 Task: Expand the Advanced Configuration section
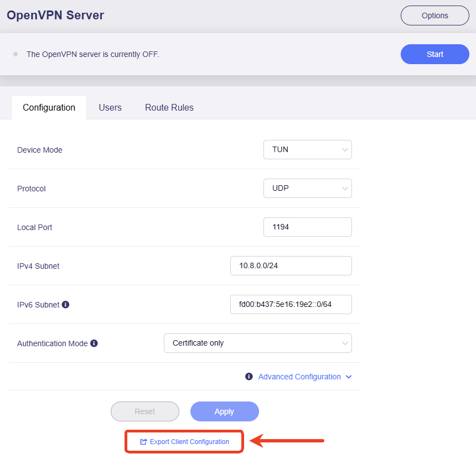coord(299,377)
